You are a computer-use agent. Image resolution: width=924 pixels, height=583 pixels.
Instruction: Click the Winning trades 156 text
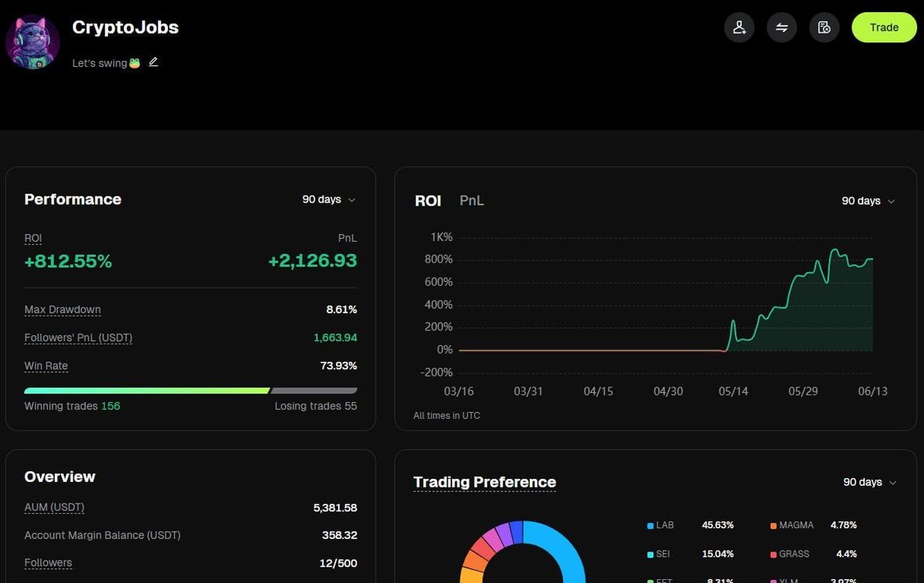(x=72, y=406)
